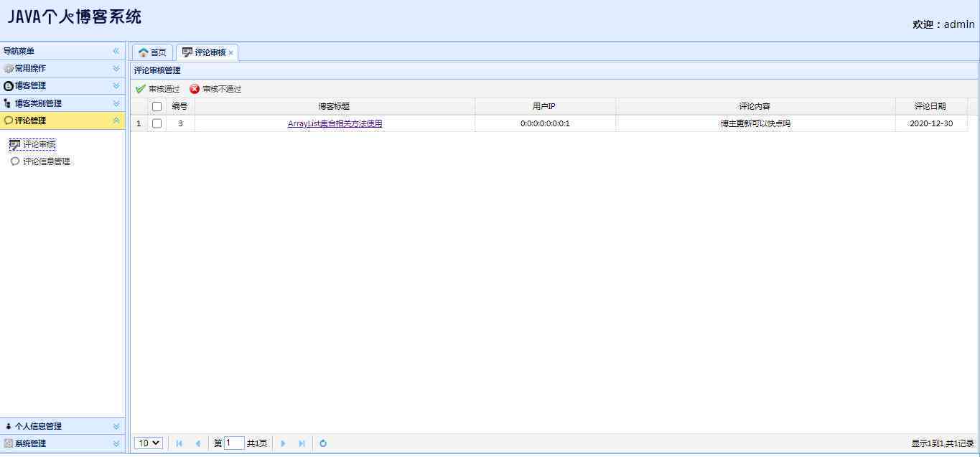980x457 pixels.
Task: Open the ArrayList集合相关方法使用 blog link
Action: point(335,123)
